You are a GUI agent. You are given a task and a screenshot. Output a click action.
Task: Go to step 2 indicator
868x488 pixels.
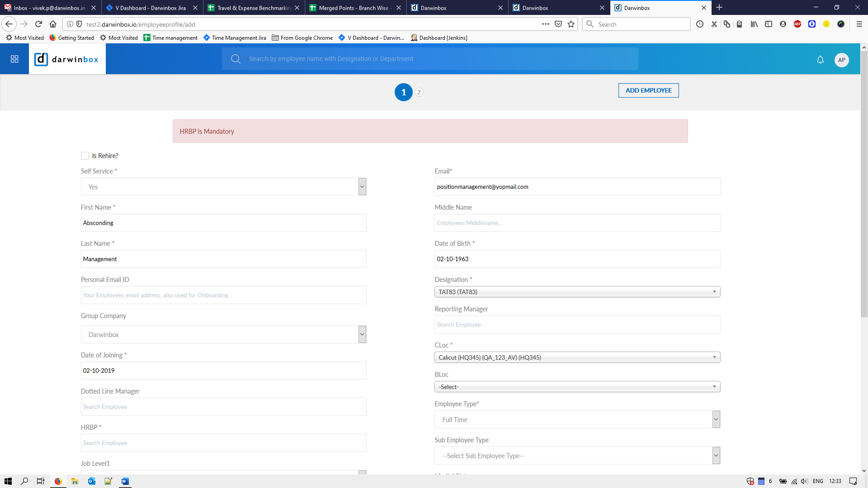pos(419,92)
